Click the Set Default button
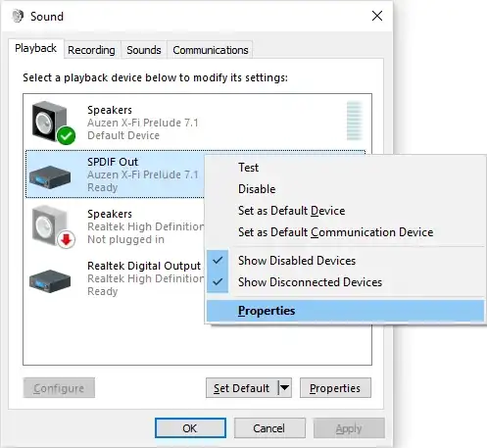 (242, 388)
